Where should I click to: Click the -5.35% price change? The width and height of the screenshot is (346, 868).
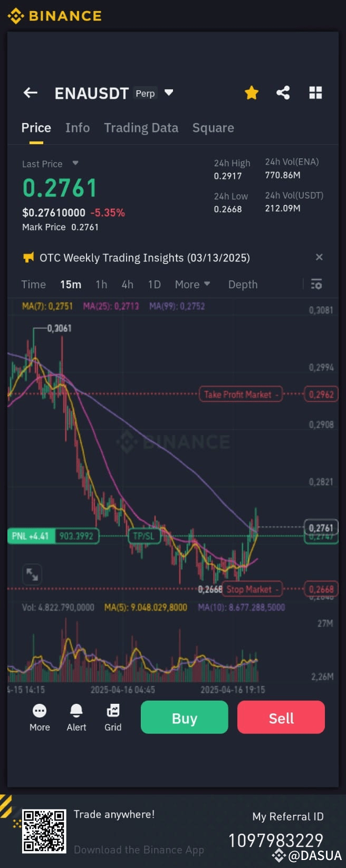coord(108,213)
